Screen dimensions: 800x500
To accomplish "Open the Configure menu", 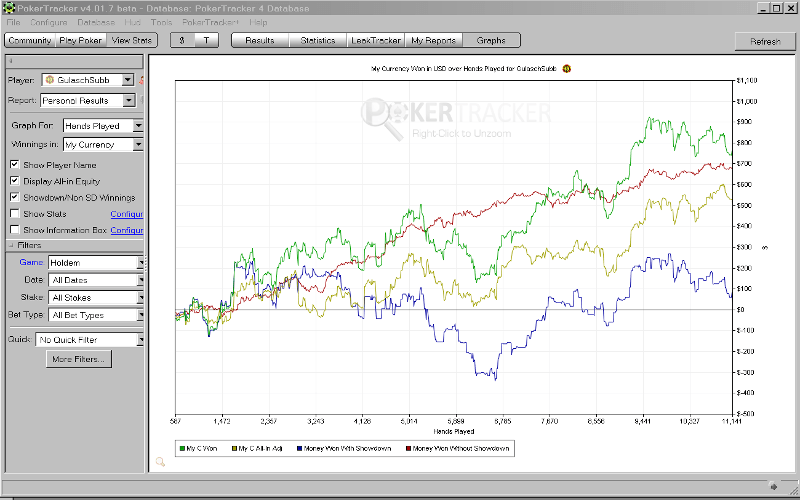I will pyautogui.click(x=49, y=22).
